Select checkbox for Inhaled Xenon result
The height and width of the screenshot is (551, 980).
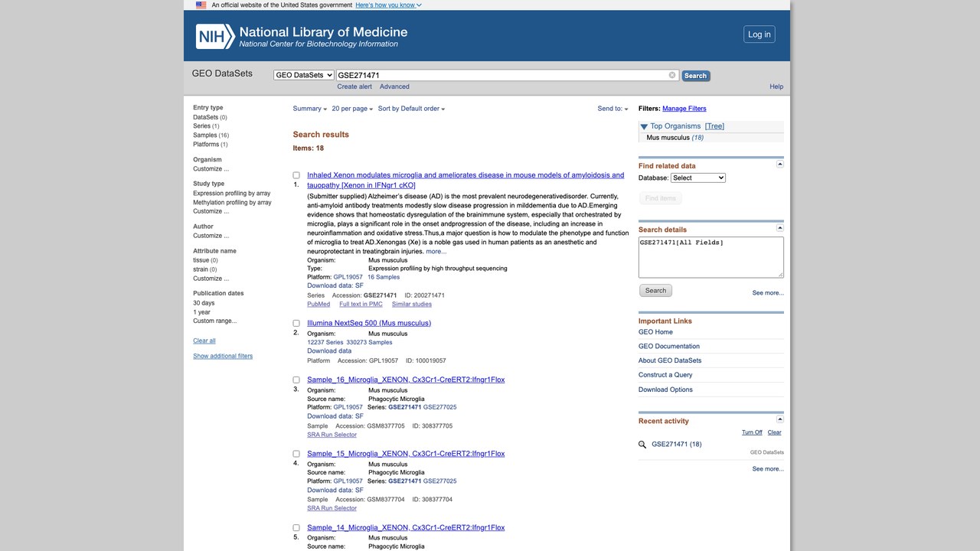296,175
